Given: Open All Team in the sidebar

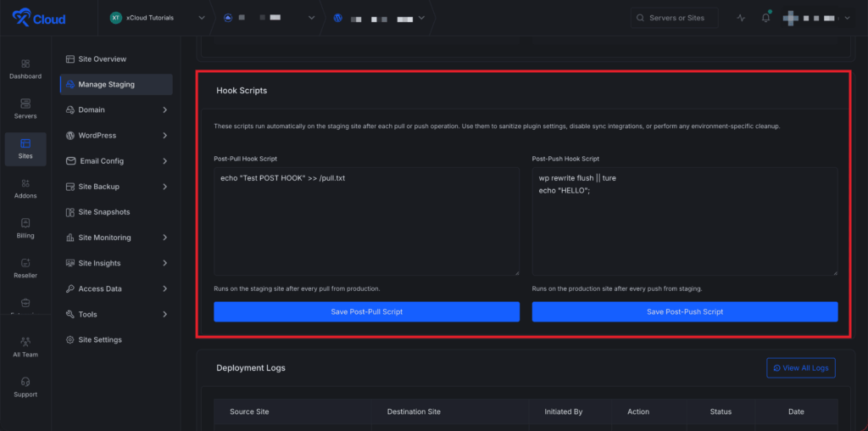Looking at the screenshot, I should tap(25, 347).
